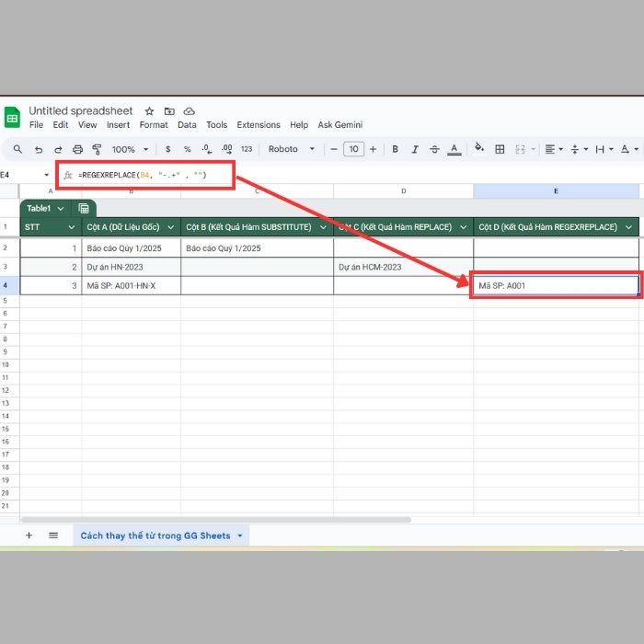The width and height of the screenshot is (644, 644).
Task: Select cell 'Dự án HCM-2023'
Action: click(x=403, y=267)
